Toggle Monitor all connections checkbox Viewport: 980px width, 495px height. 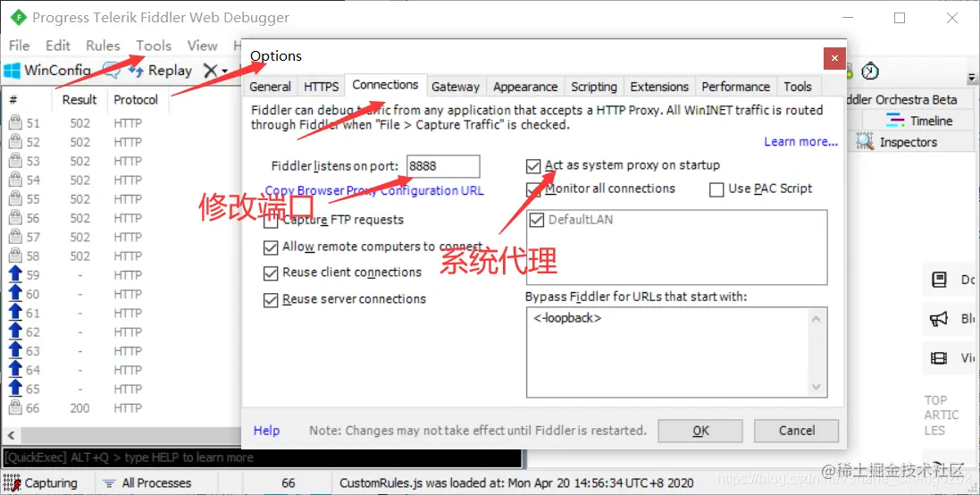(533, 189)
